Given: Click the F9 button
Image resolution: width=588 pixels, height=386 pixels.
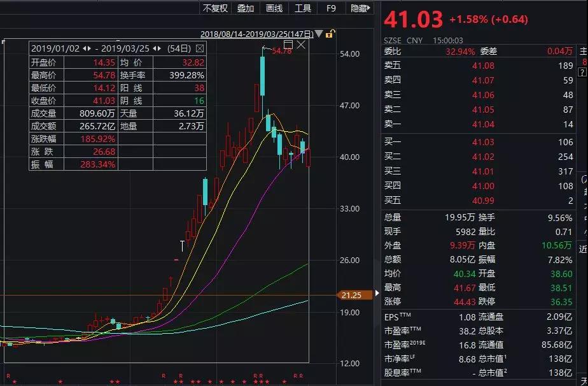Looking at the screenshot, I should [331, 8].
